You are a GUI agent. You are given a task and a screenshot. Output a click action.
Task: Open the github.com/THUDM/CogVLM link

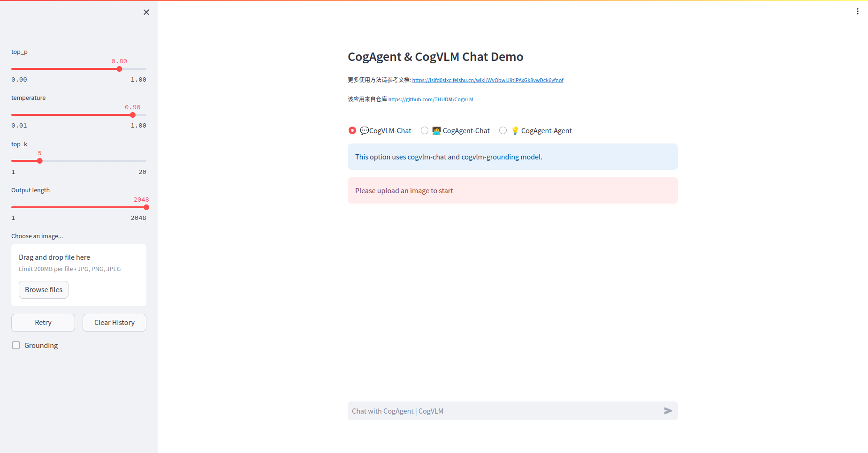(x=431, y=99)
